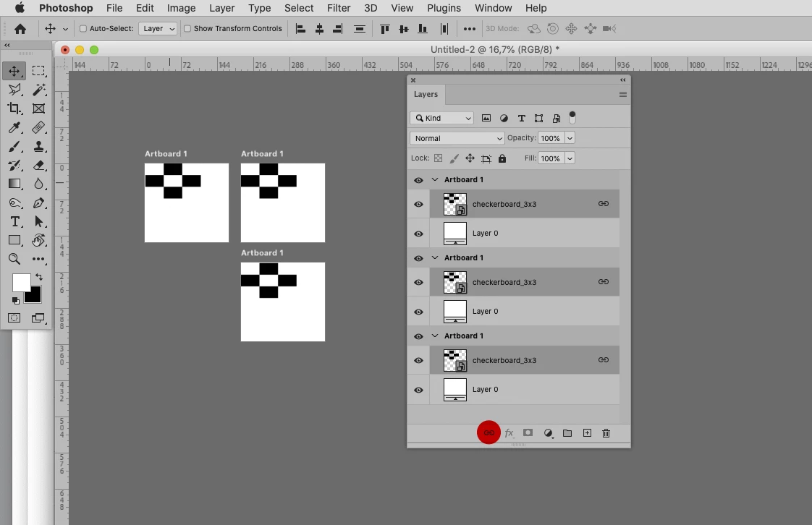The width and height of the screenshot is (812, 525).
Task: Add a layer style with fx button
Action: [x=509, y=433]
